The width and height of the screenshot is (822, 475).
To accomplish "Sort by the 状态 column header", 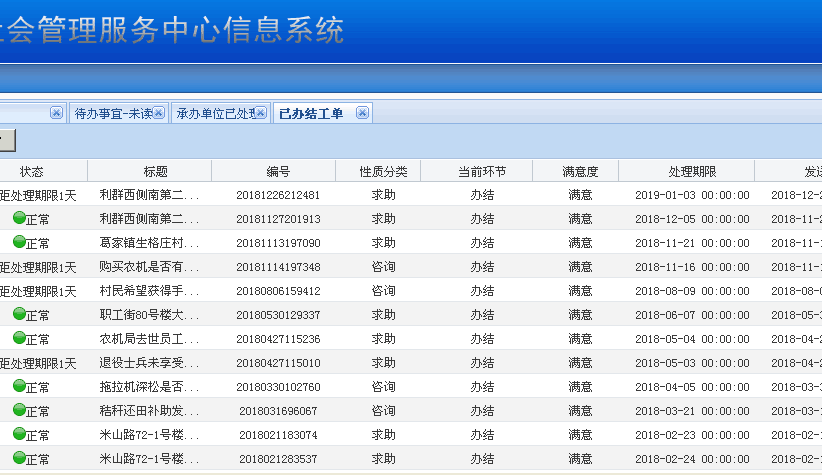I will (x=32, y=171).
